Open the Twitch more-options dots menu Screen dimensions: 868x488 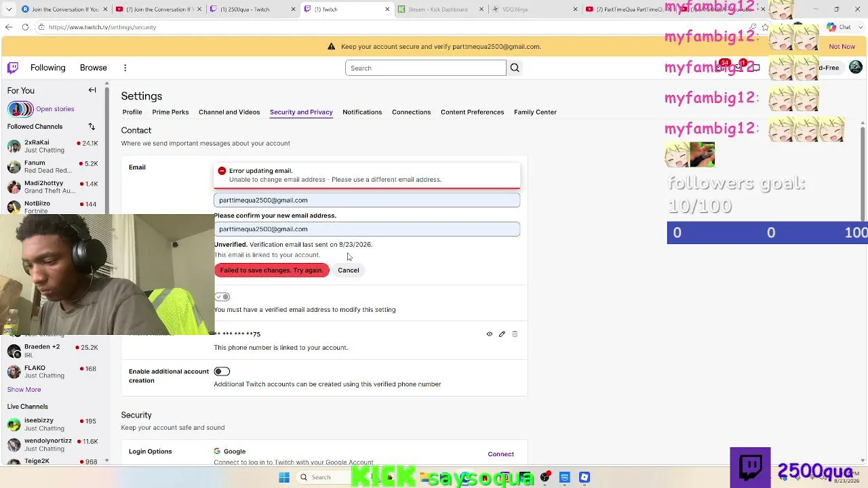(125, 68)
